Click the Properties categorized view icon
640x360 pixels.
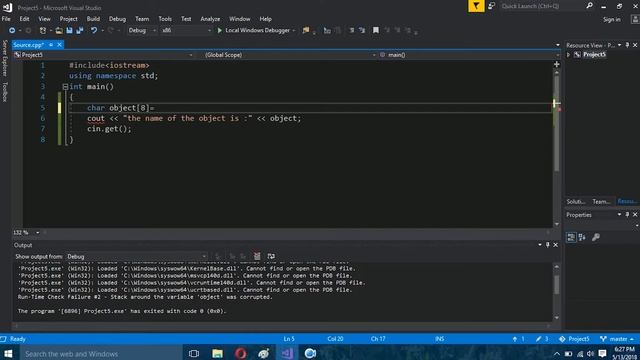pos(571,237)
